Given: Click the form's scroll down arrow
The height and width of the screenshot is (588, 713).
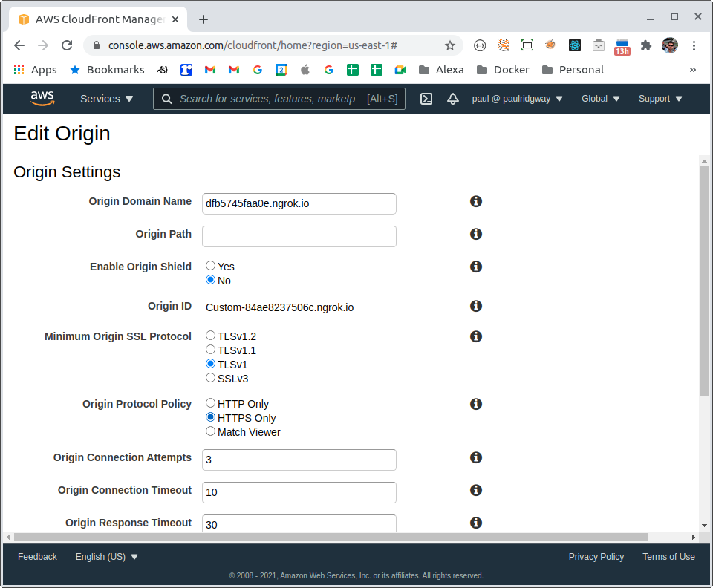Looking at the screenshot, I should (x=704, y=526).
